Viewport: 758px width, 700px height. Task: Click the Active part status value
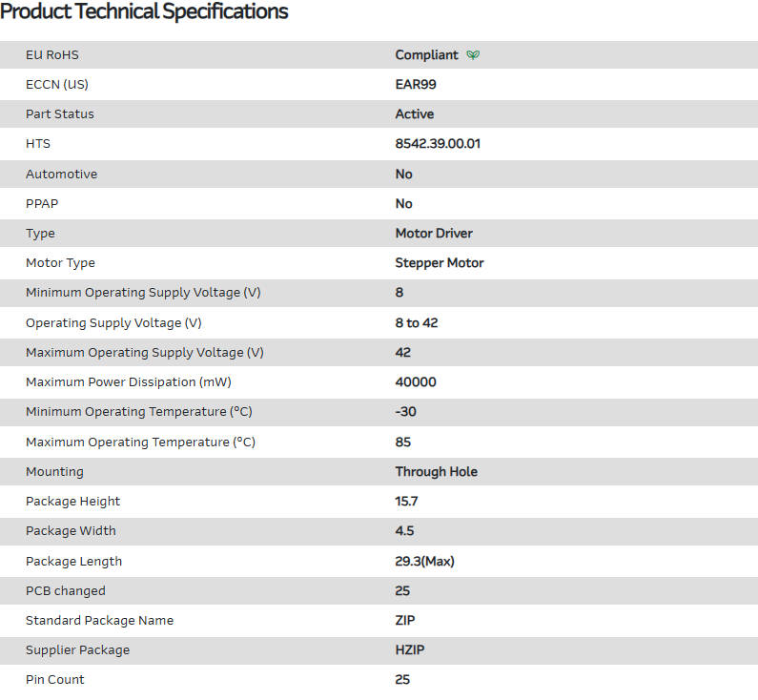pos(415,113)
